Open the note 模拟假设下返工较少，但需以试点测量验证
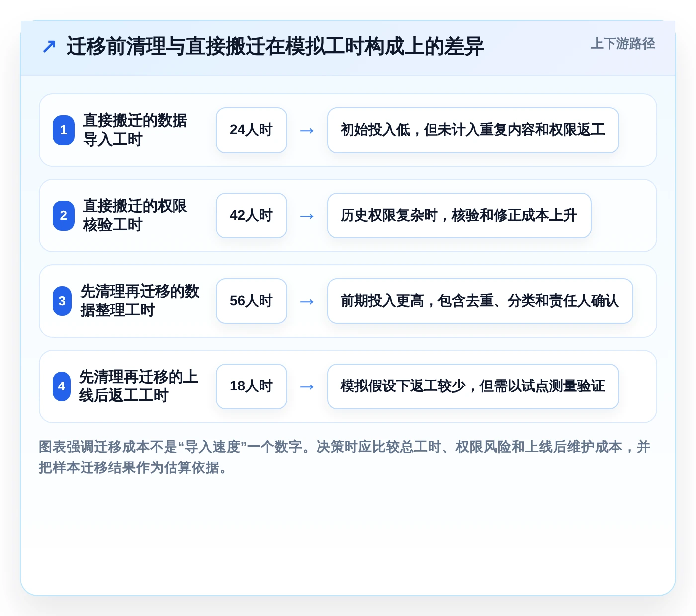Image resolution: width=696 pixels, height=616 pixels. click(473, 386)
